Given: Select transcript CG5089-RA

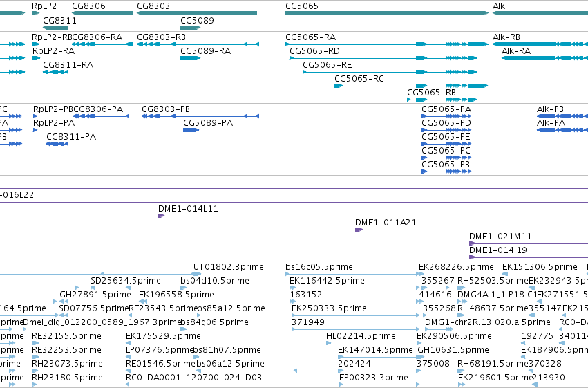Looking at the screenshot, I should point(190,58).
